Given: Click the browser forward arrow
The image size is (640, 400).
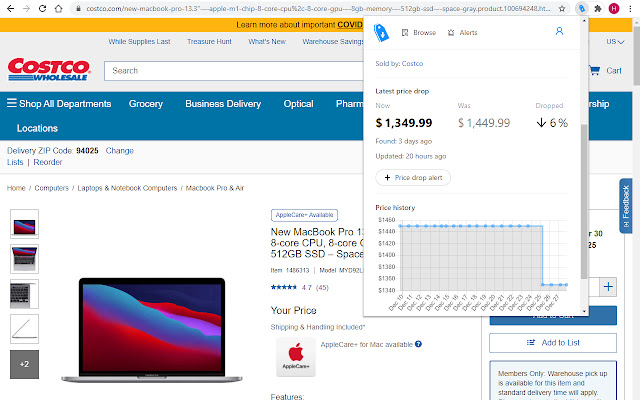Looking at the screenshot, I should point(27,8).
